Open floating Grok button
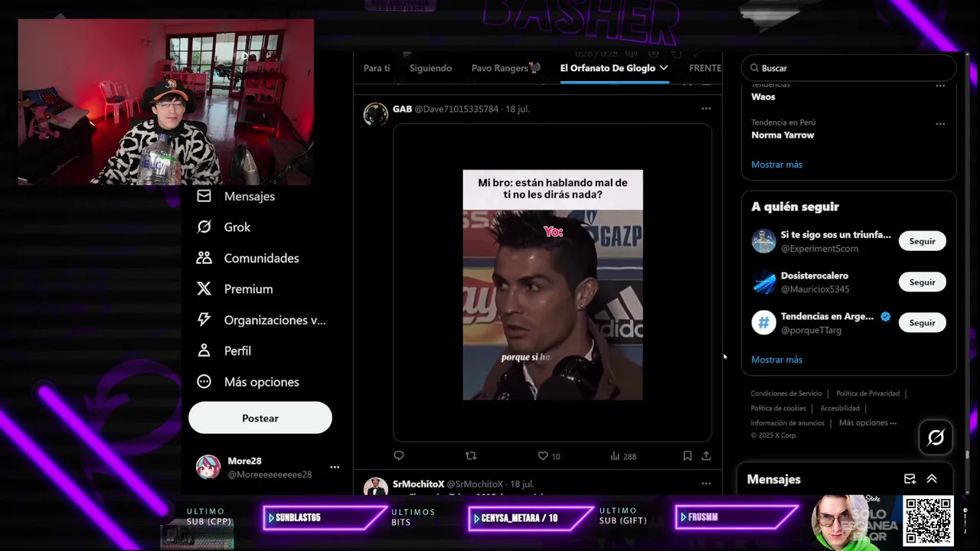This screenshot has height=551, width=980. [x=936, y=438]
